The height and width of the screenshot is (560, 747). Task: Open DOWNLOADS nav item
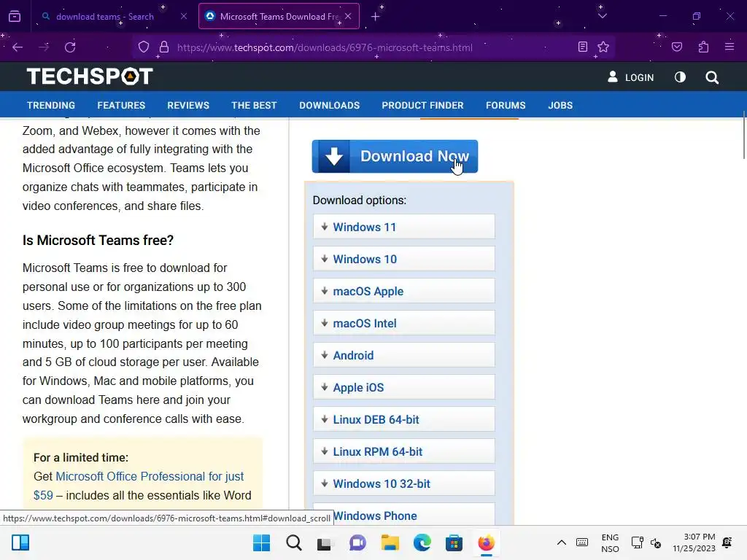(x=329, y=105)
